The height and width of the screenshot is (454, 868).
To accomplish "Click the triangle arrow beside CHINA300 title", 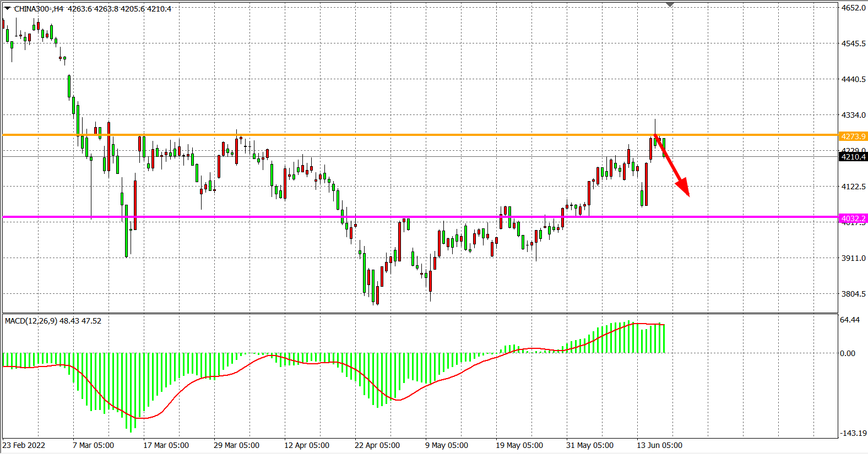I will click(x=8, y=8).
